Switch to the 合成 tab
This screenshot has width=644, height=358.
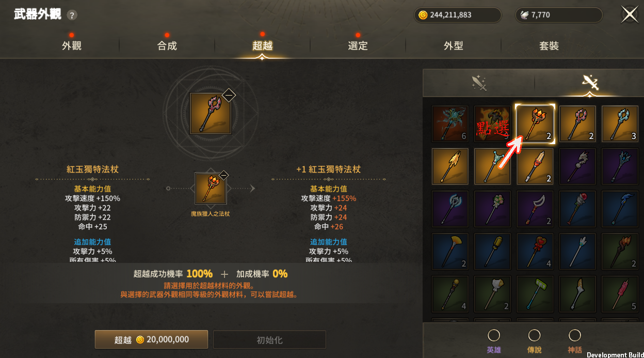tap(167, 45)
